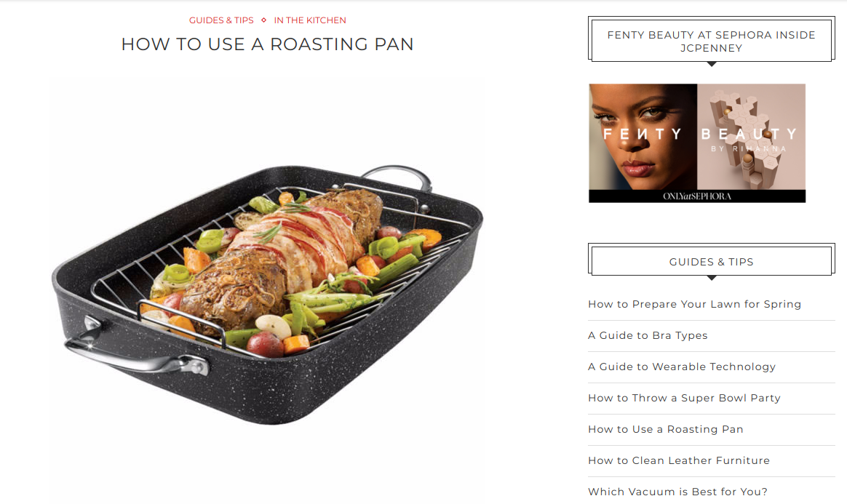Click the arrow pointer below Fenty Beauty header
847x504 pixels.
click(x=712, y=64)
